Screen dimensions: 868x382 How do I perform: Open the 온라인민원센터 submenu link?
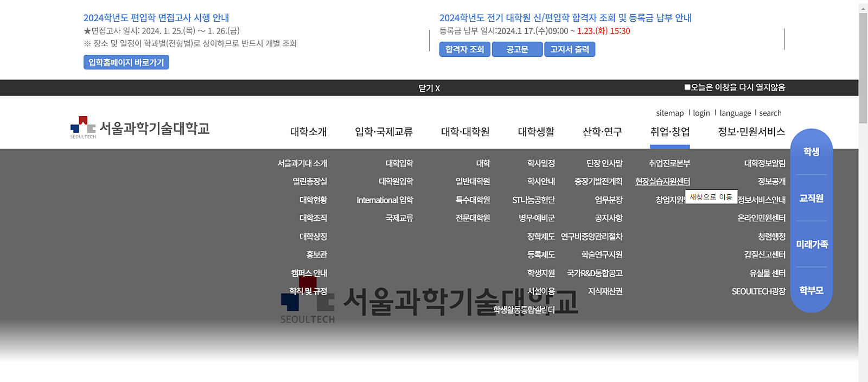762,218
